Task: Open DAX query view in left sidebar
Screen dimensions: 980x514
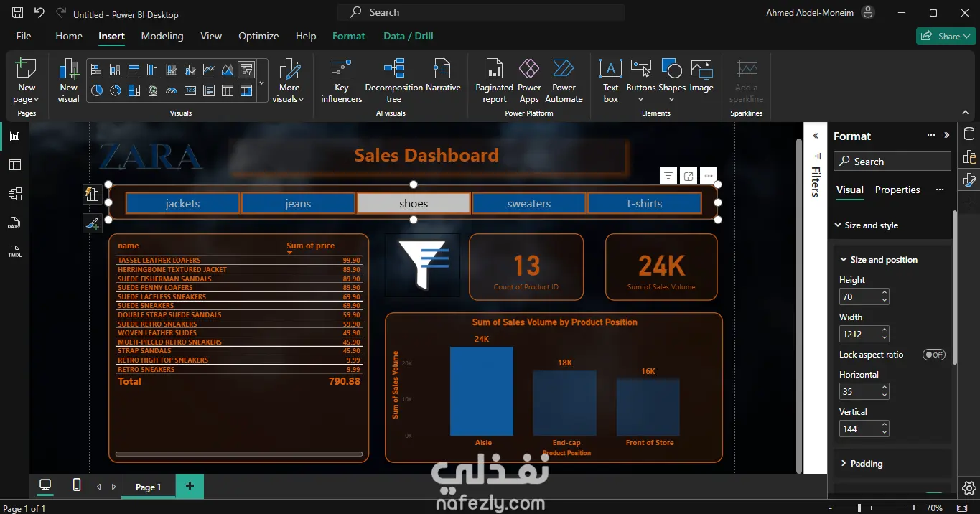Action: [14, 223]
